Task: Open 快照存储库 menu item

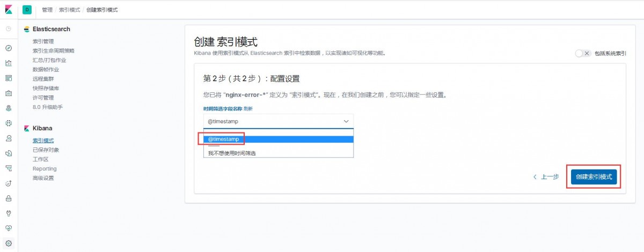Action: pyautogui.click(x=46, y=88)
